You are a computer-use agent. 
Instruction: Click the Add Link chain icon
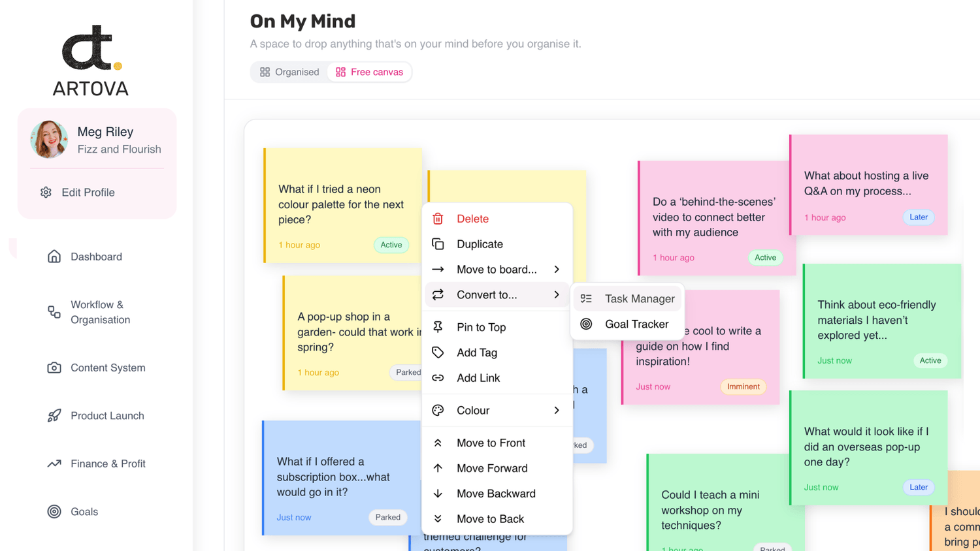438,378
